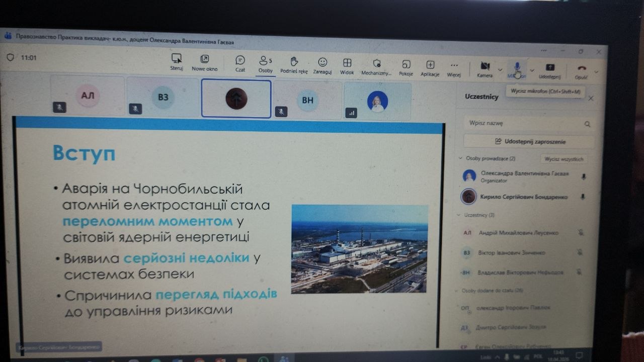The image size is (644, 362).
Task: Open the Steruj control option
Action: [177, 62]
